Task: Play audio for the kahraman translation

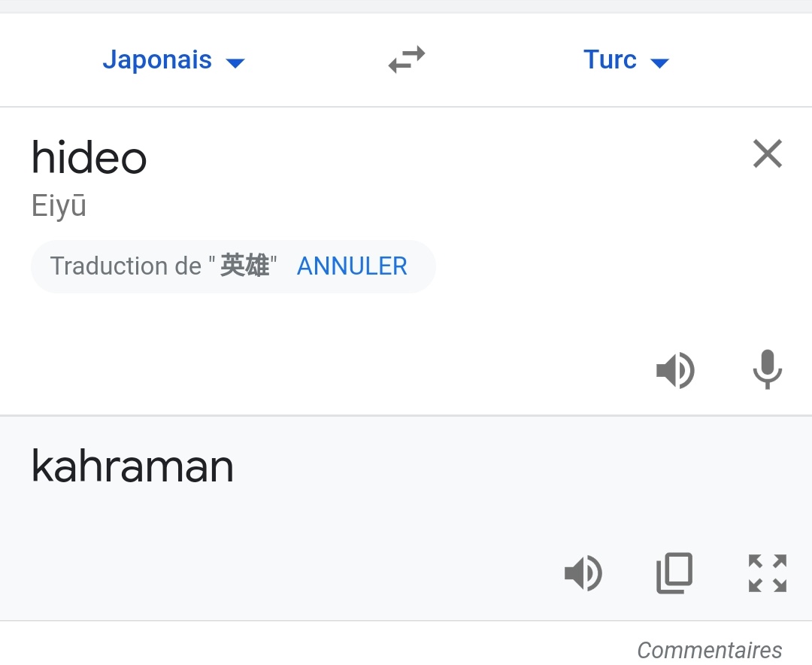Action: click(583, 574)
